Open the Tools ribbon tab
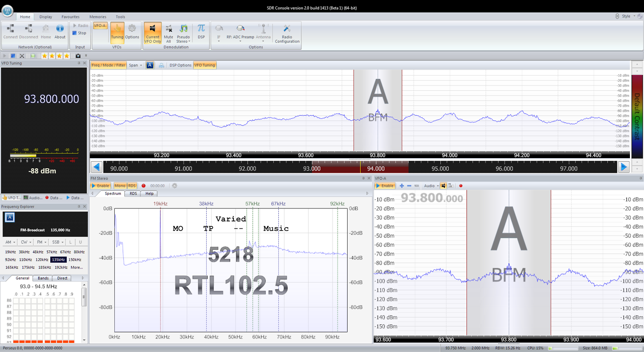644x352 pixels. [x=120, y=17]
